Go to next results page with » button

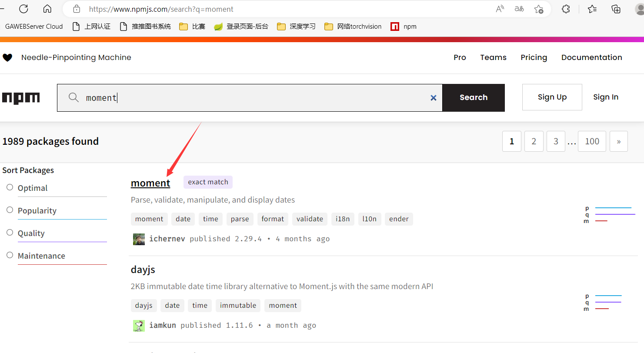click(x=619, y=141)
